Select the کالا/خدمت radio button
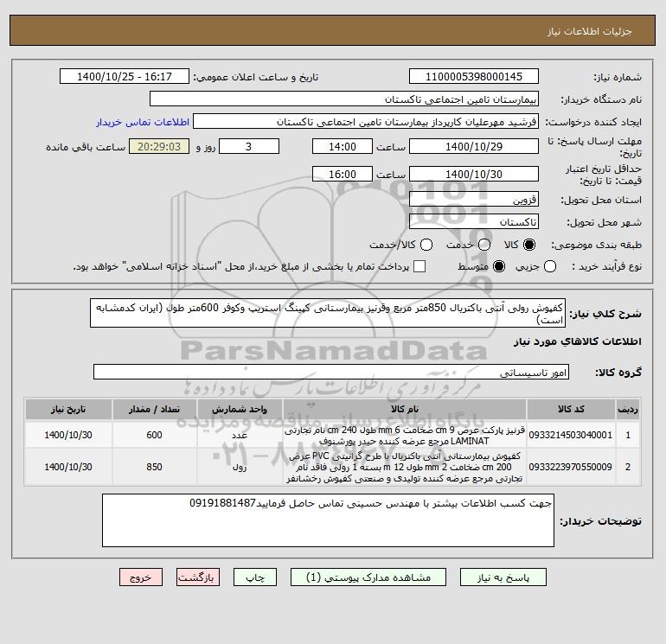The height and width of the screenshot is (644, 666). (426, 245)
